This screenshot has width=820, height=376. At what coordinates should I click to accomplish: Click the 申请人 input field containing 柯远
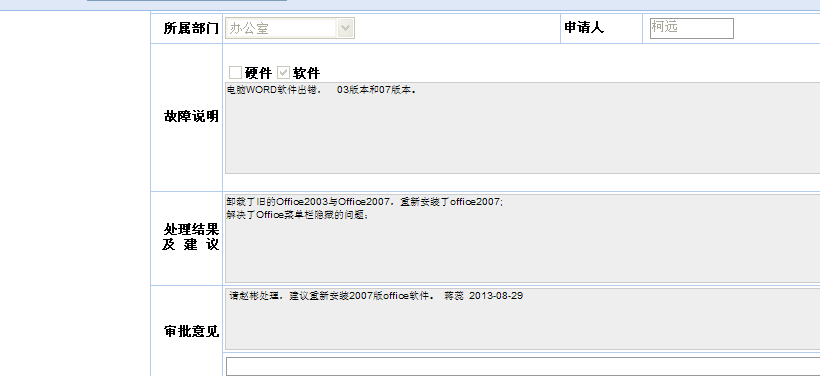[691, 28]
